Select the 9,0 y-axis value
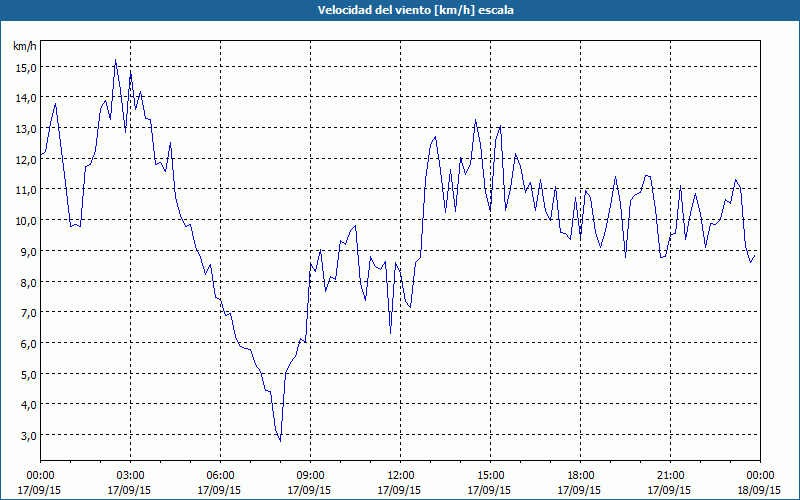800x500 pixels. [x=28, y=251]
